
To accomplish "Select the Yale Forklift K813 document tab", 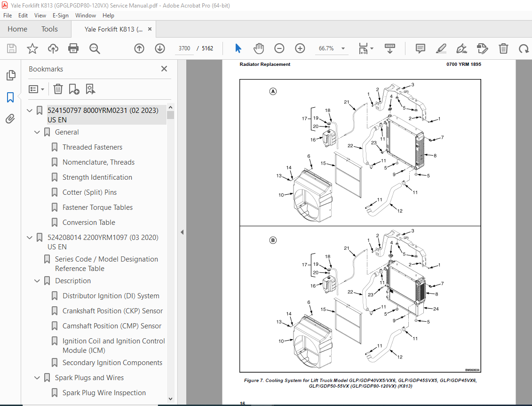I will pyautogui.click(x=113, y=29).
